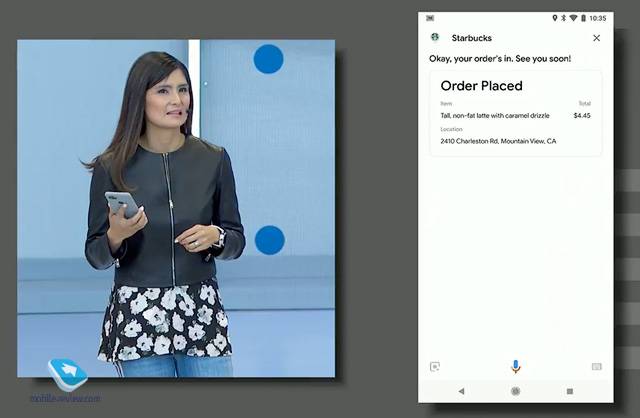Screen dimensions: 640x418
Task: Click the Wi-Fi status icon
Action: pos(575,18)
